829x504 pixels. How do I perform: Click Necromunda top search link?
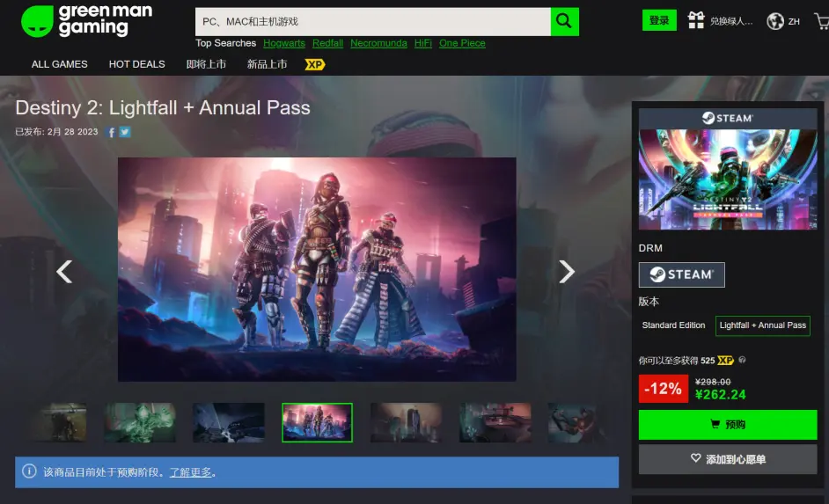[x=378, y=43]
